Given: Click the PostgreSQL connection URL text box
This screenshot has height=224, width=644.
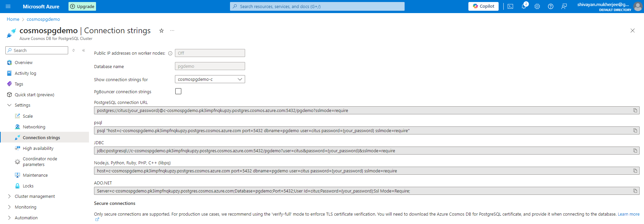Looking at the screenshot, I should coord(367,110).
